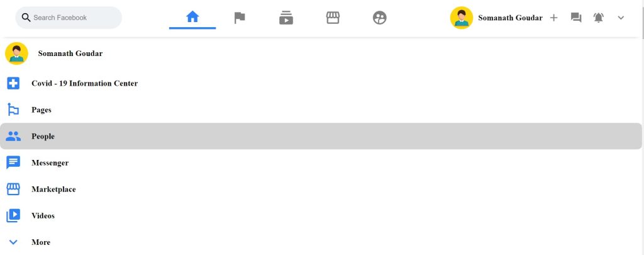
Task: Click the sidebar profile avatar thumbnail
Action: tap(16, 54)
